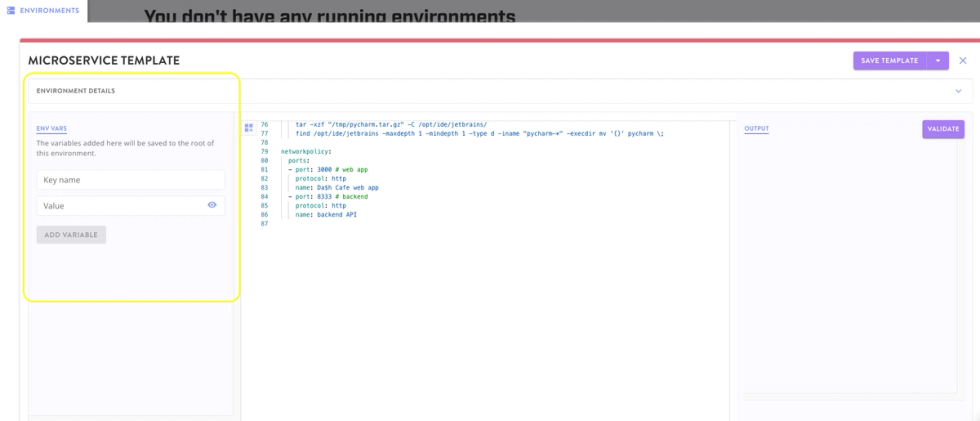Image resolution: width=980 pixels, height=421 pixels.
Task: Select the Output tab
Action: 756,129
